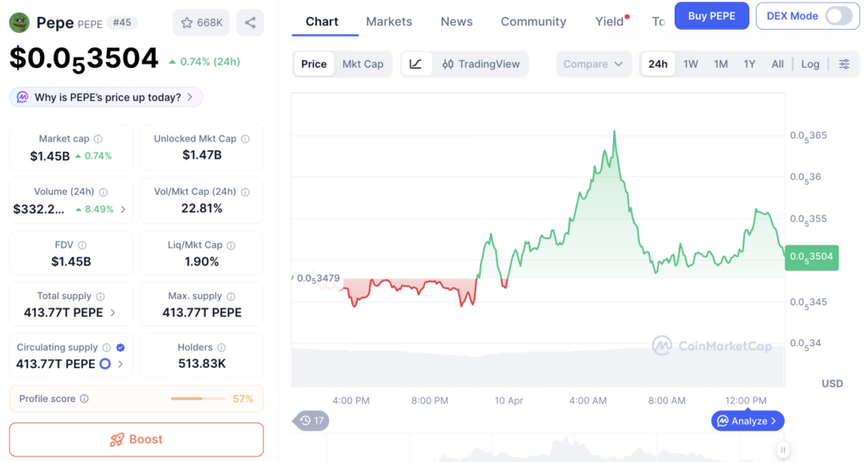This screenshot has height=462, width=868.
Task: Open the Chart tab
Action: click(x=321, y=21)
